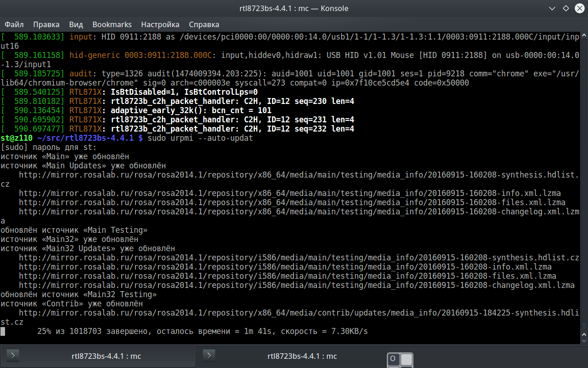The height and width of the screenshot is (368, 588).
Task: Click the i586 main testing files.xml.lzma URL
Action: 288,276
